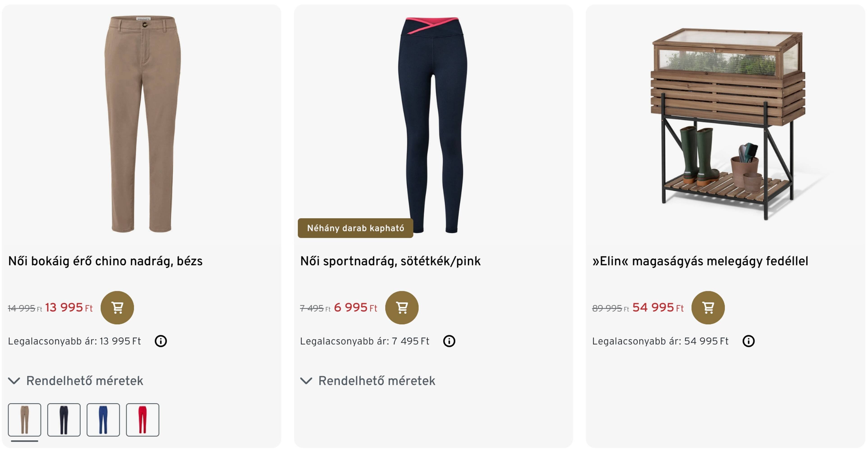Open 'Női sportnadrág, sötétkék/pink' product title

coord(390,261)
